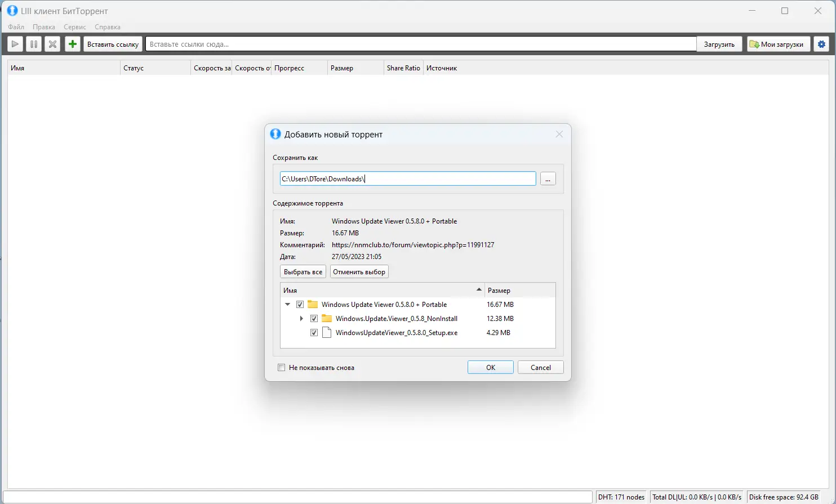Image resolution: width=836 pixels, height=504 pixels.
Task: Close the Добавить новый торрент dialog
Action: click(x=559, y=134)
